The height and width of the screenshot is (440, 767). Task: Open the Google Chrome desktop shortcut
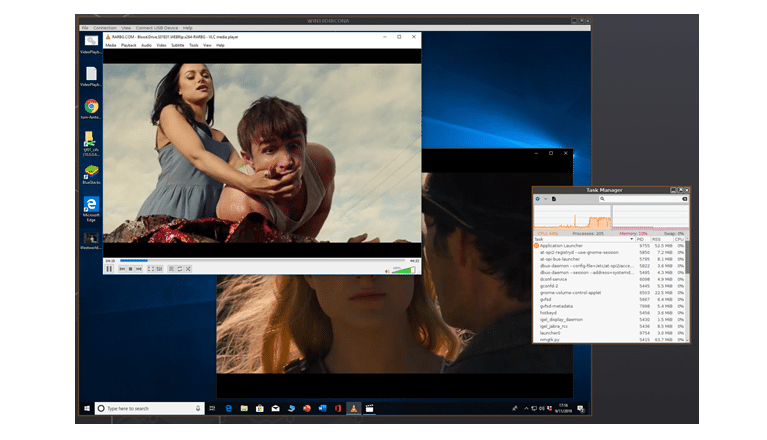(91, 109)
